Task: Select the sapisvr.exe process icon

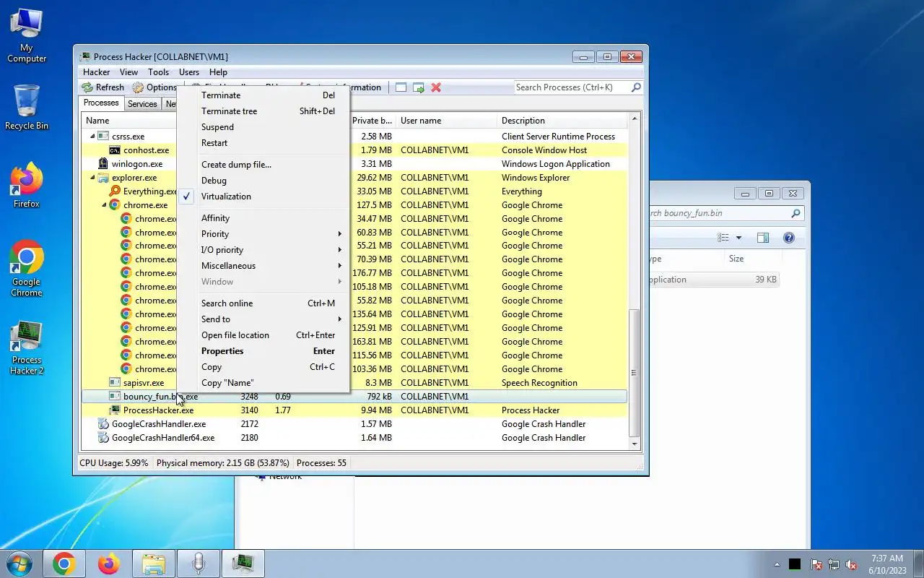Action: (x=115, y=383)
